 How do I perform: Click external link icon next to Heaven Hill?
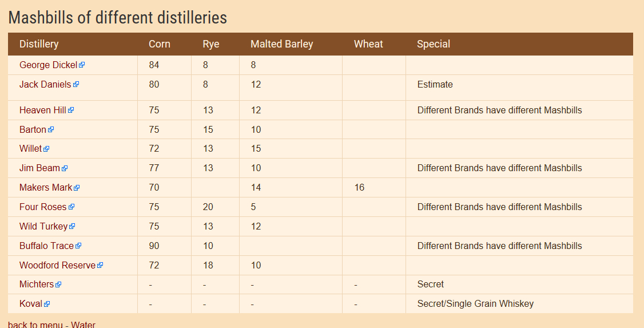click(x=71, y=110)
